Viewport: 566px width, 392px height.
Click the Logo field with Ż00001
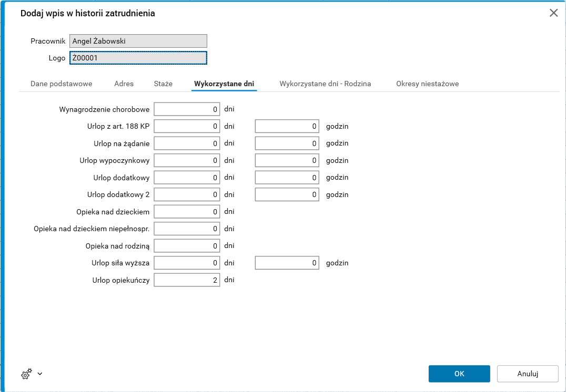(x=138, y=58)
